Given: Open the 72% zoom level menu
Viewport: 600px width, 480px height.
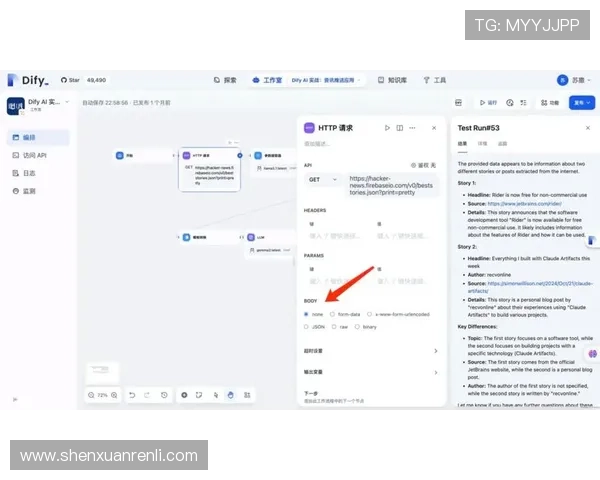Looking at the screenshot, I should click(102, 395).
